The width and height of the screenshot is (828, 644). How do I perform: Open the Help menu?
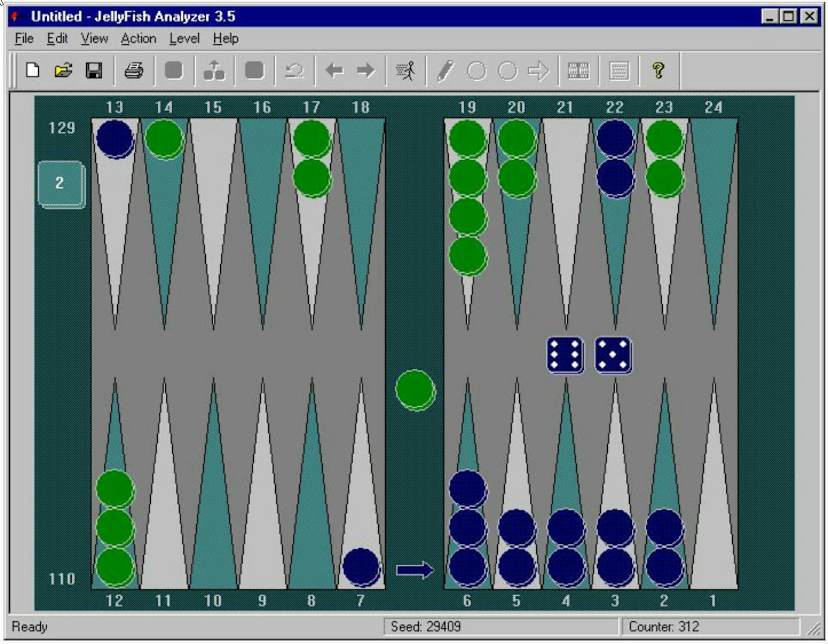point(225,39)
